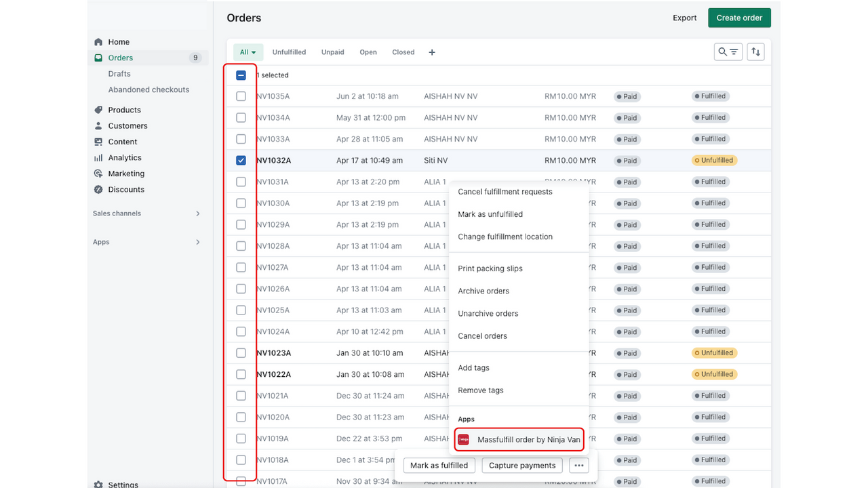Open the Customers section

click(127, 125)
